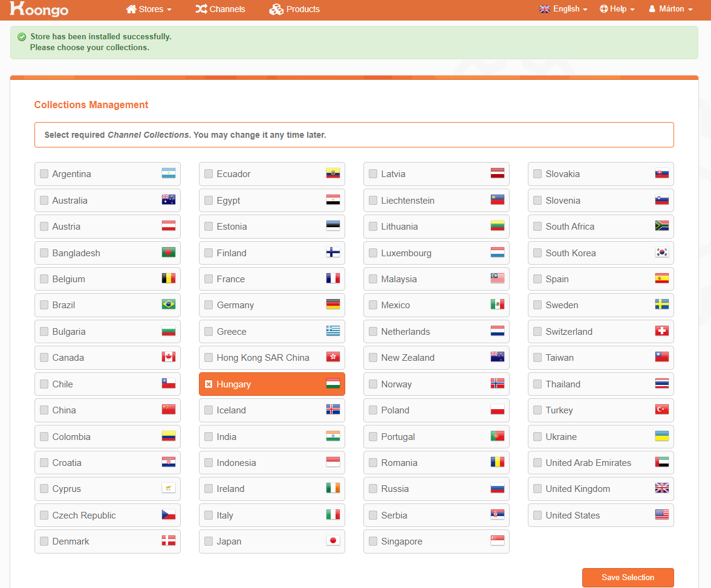
Task: Check the Germany collection checkbox
Action: pyautogui.click(x=209, y=305)
